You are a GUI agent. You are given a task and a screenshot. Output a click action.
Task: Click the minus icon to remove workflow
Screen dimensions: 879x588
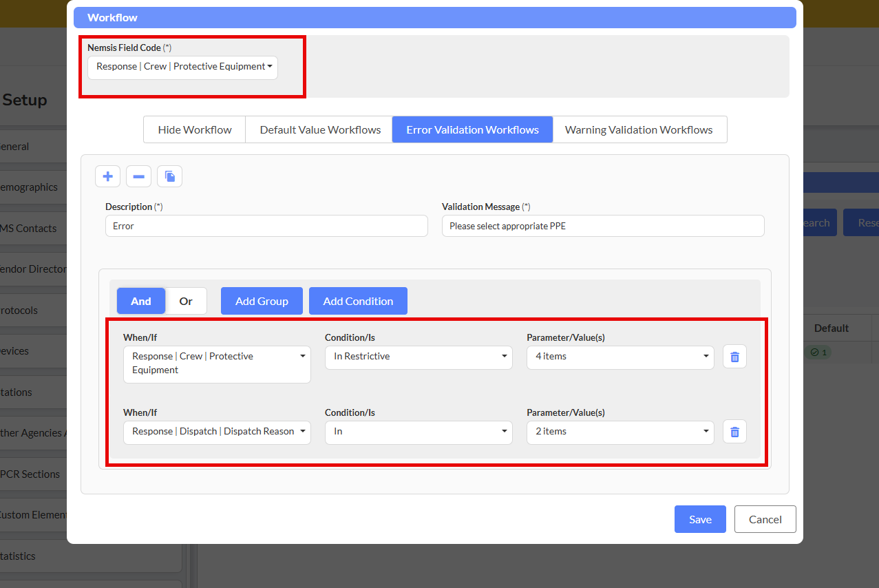pos(138,177)
